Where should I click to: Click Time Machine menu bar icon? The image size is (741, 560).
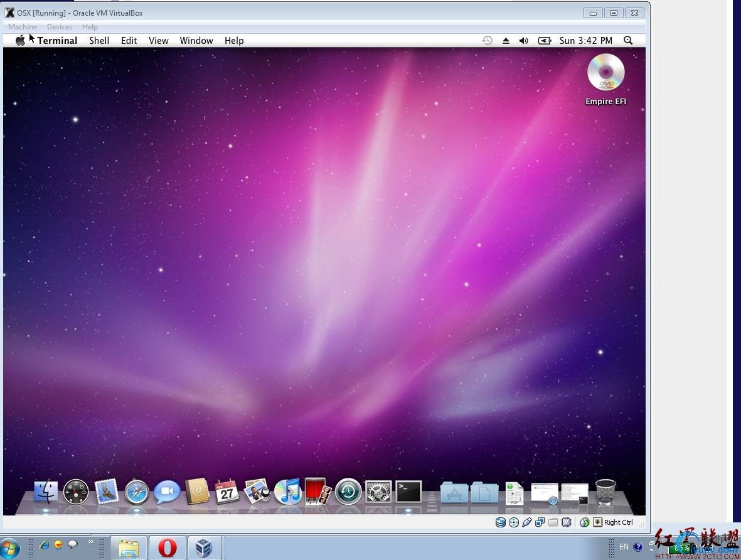(488, 41)
